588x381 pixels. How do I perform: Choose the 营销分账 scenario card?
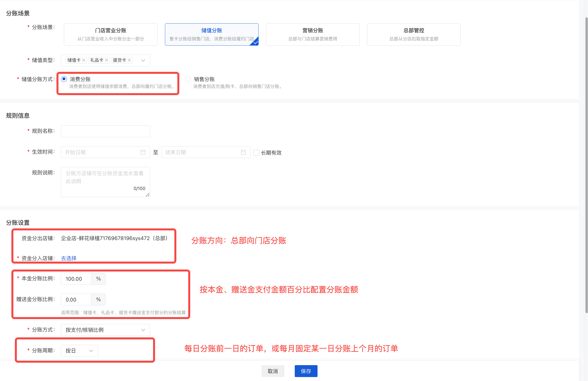point(313,34)
